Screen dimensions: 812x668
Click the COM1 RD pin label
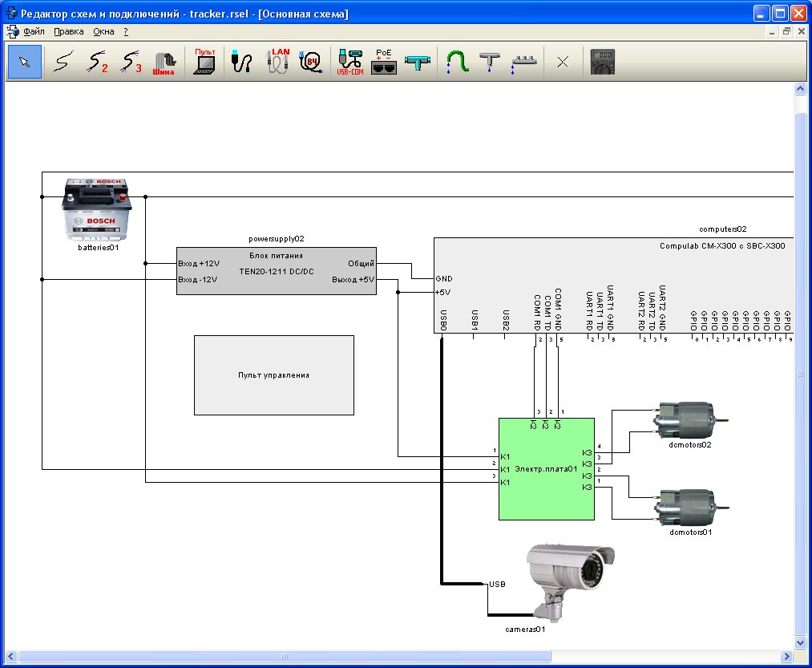(538, 313)
